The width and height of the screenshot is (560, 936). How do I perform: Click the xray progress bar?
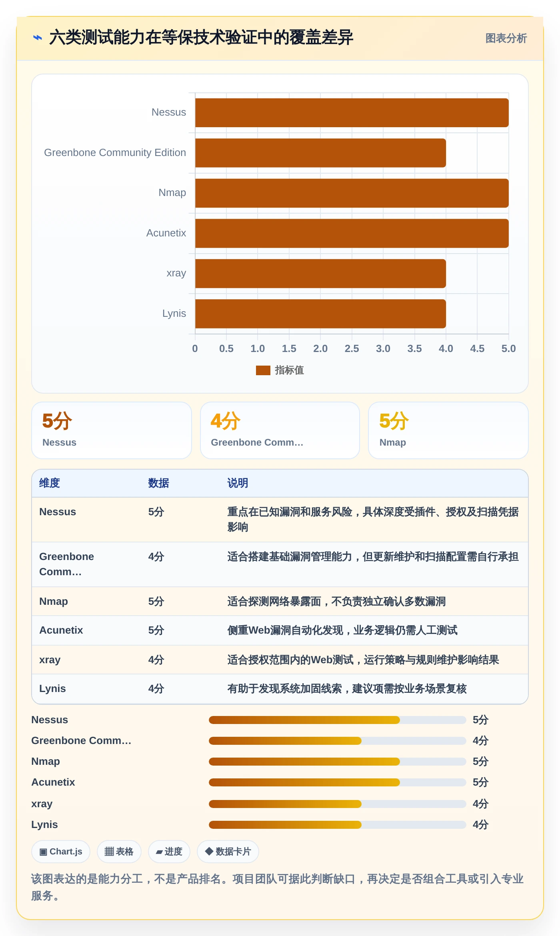337,804
